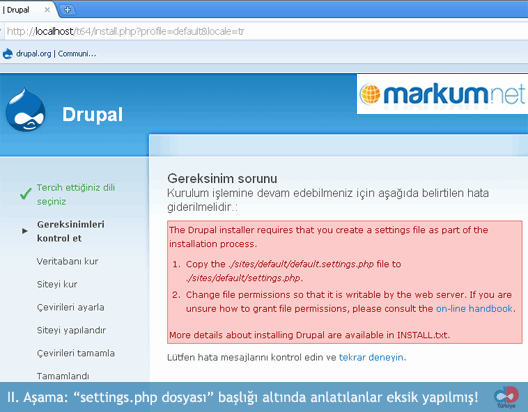The width and height of the screenshot is (528, 412).
Task: Click the green checkmark beside language step
Action: tap(26, 194)
